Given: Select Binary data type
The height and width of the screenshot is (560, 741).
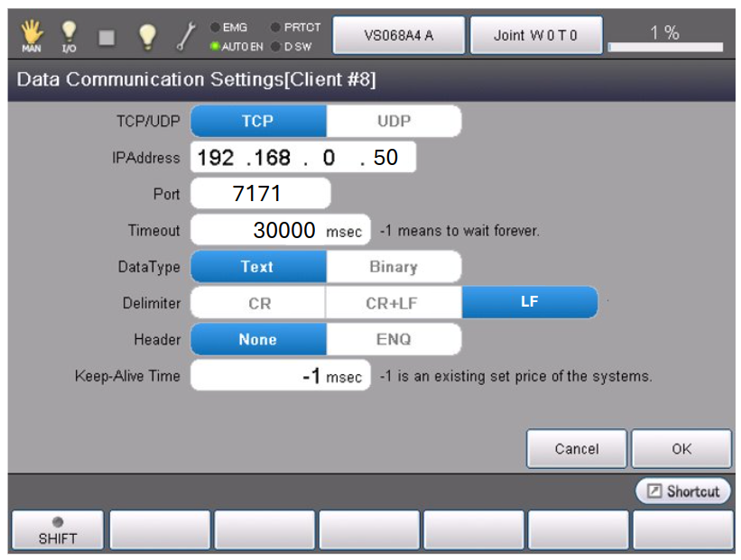Looking at the screenshot, I should coord(394,267).
